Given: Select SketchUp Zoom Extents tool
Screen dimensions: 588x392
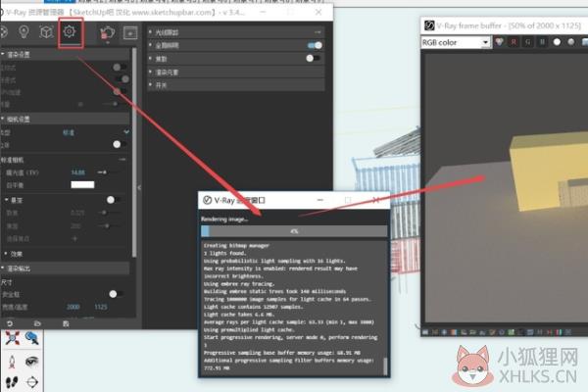Looking at the screenshot, I should 12,338.
